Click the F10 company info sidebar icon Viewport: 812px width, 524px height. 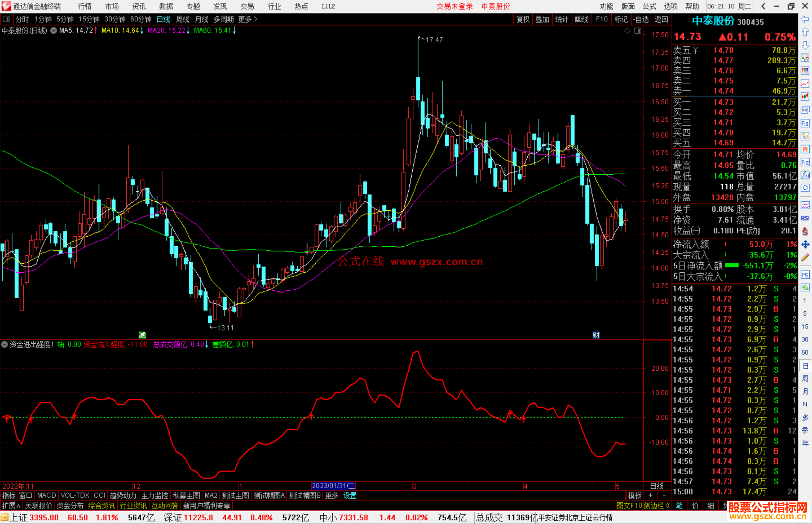click(805, 123)
